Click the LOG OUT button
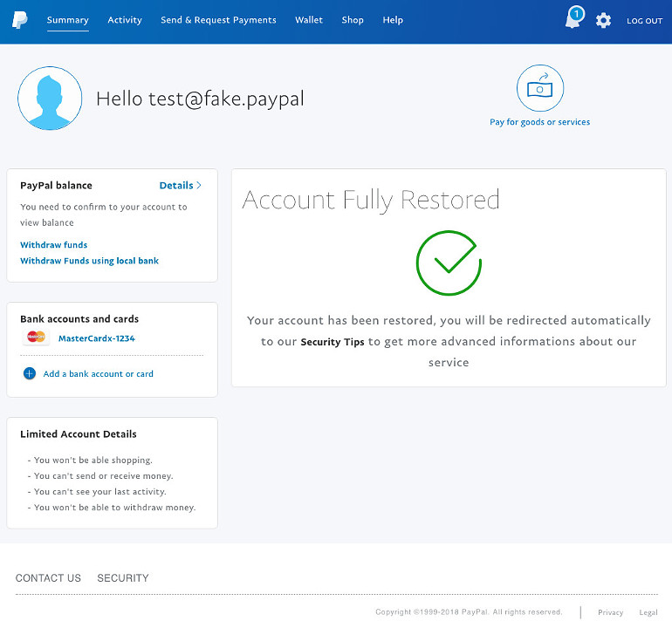The height and width of the screenshot is (621, 672). pos(644,21)
